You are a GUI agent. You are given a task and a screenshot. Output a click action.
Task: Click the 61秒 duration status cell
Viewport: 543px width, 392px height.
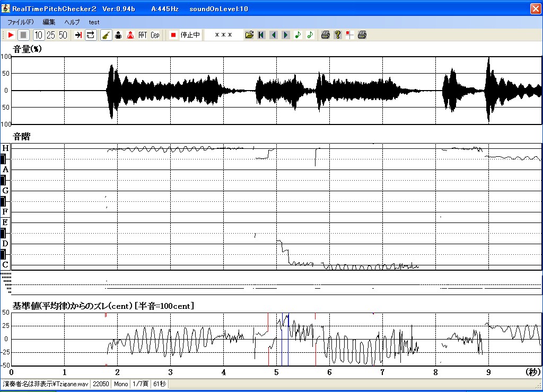click(x=160, y=384)
